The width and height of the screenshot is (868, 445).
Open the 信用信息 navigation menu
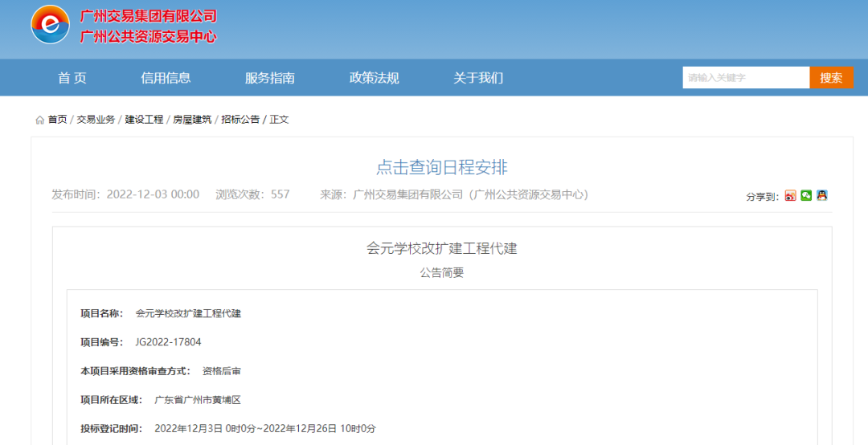[166, 78]
